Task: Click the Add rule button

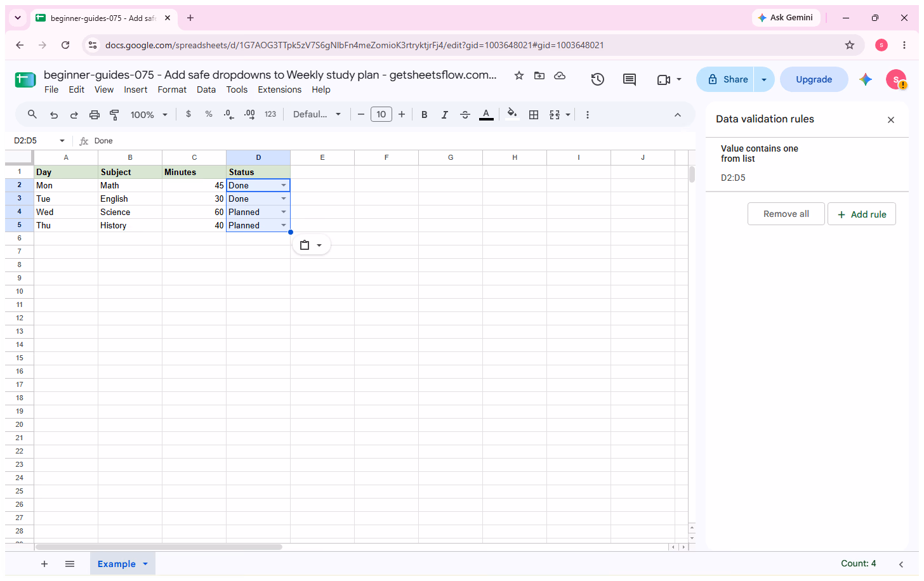Action: click(x=862, y=214)
